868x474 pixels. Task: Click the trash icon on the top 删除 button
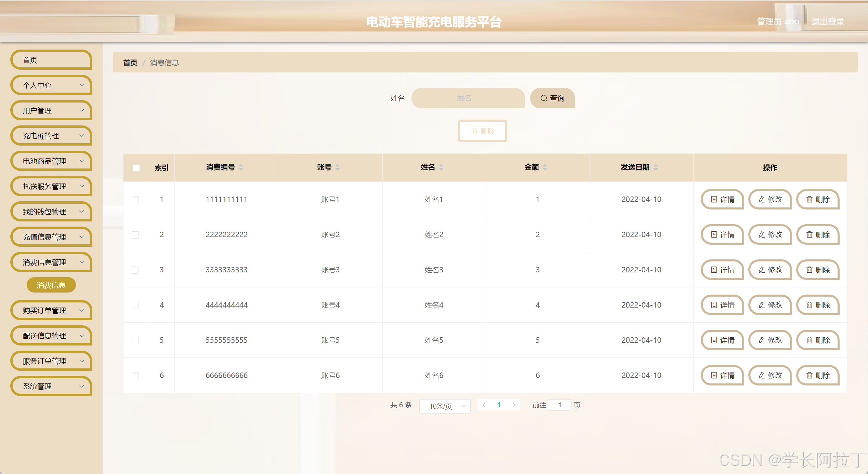pyautogui.click(x=474, y=131)
